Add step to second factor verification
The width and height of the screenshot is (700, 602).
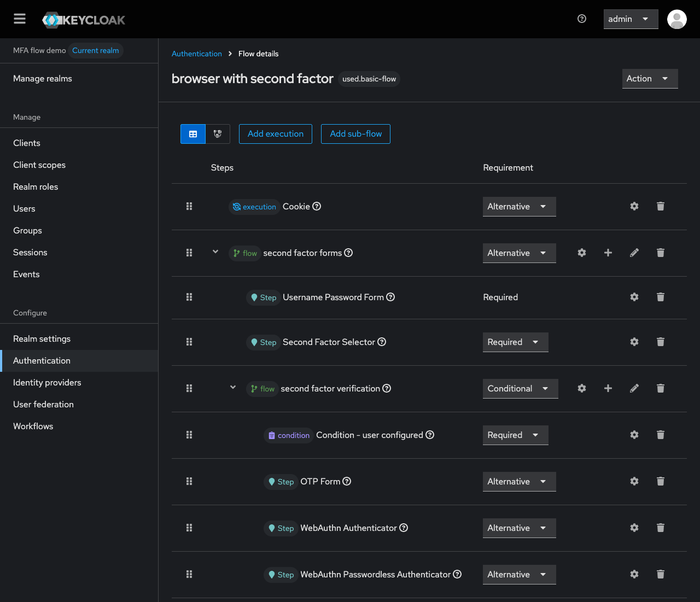(608, 388)
